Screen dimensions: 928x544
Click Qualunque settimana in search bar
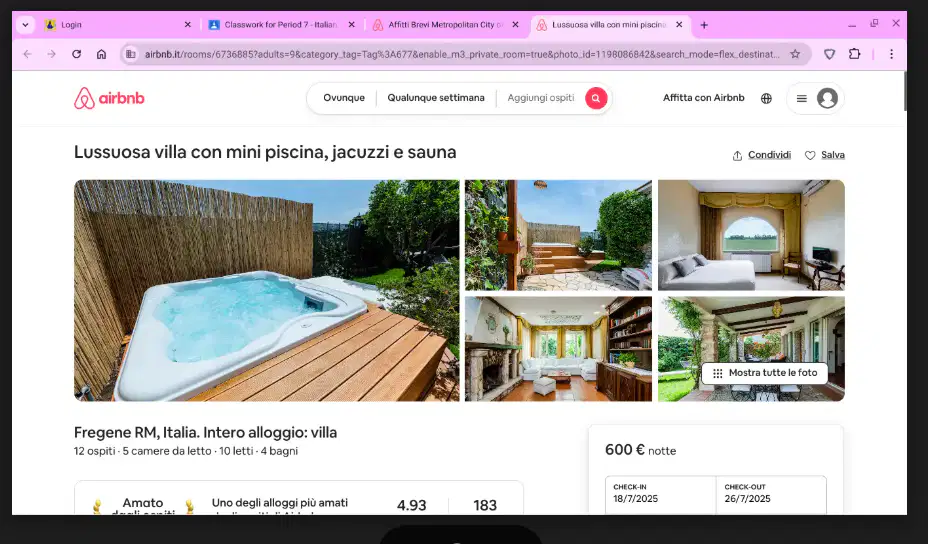436,98
